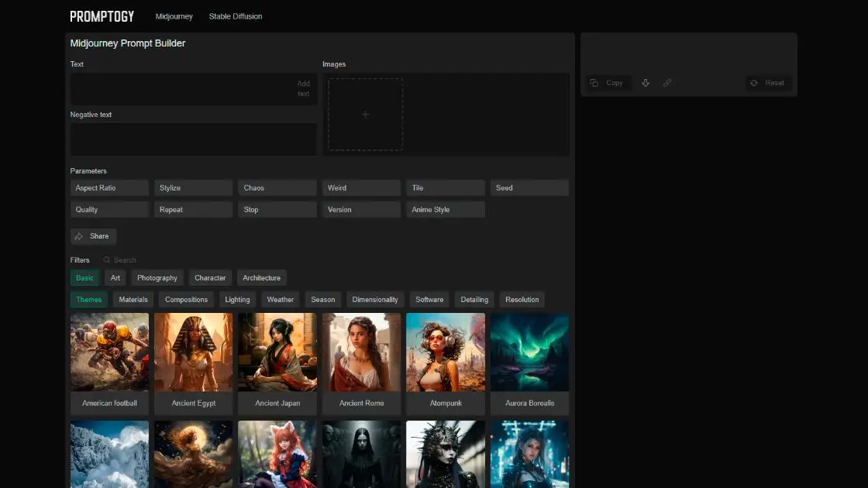Screen dimensions: 868x488
Task: Click the Add text button
Action: click(x=303, y=88)
